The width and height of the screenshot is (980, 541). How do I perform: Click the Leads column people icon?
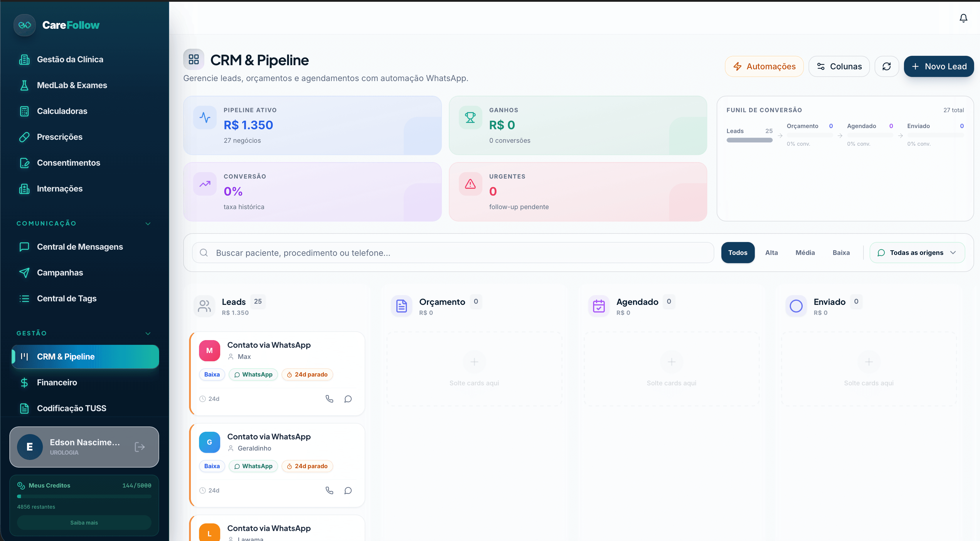coord(204,306)
